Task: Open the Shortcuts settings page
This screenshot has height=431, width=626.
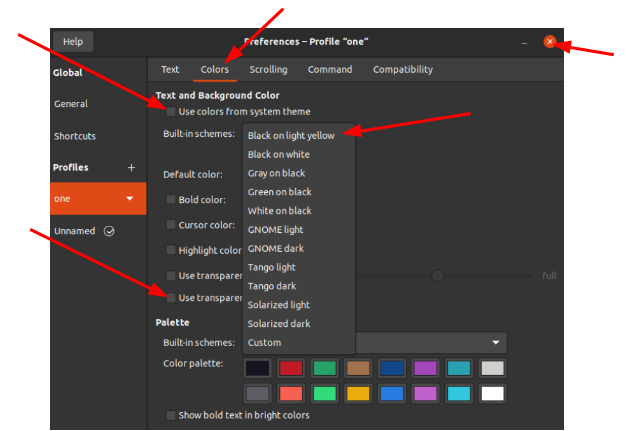Action: pos(75,136)
